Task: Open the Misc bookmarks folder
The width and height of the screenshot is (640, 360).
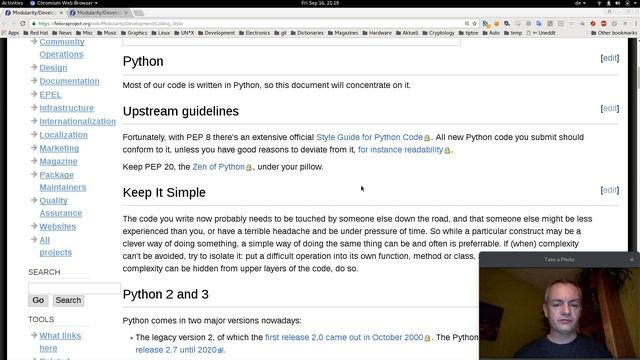Action: (84, 33)
